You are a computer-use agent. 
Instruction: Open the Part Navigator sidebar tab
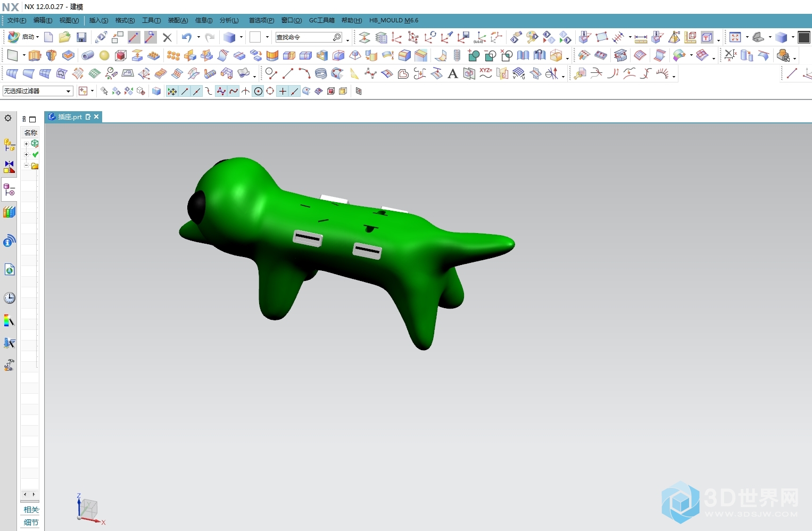[x=9, y=190]
